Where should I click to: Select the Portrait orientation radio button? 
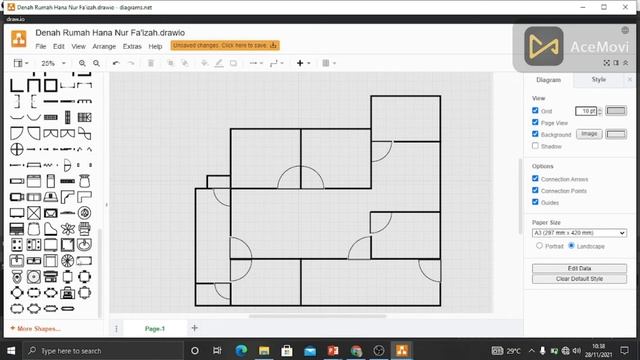(x=539, y=246)
